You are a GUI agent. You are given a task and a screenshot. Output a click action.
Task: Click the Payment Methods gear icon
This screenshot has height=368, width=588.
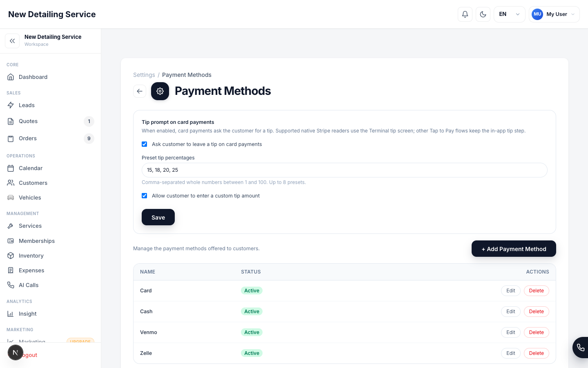click(x=160, y=91)
